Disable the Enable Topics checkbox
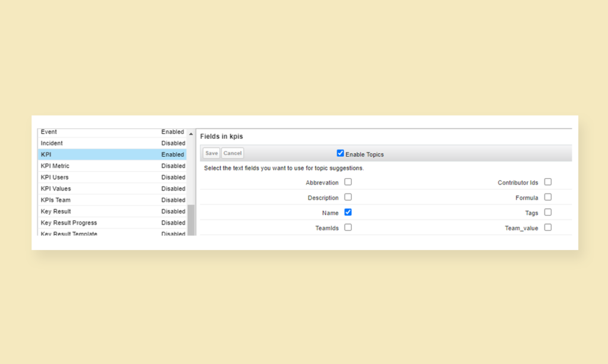Image resolution: width=608 pixels, height=364 pixels. pyautogui.click(x=340, y=153)
